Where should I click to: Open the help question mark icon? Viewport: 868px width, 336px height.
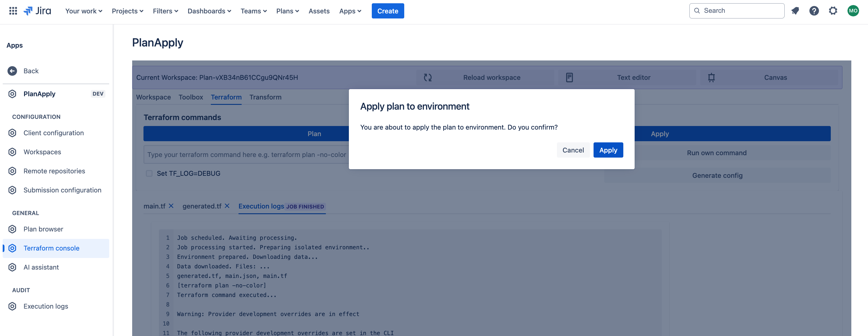pos(814,11)
